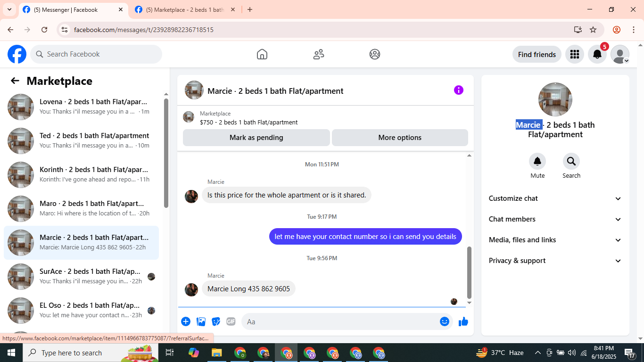Reload the page in Chrome
This screenshot has width=644, height=362.
(44, 30)
